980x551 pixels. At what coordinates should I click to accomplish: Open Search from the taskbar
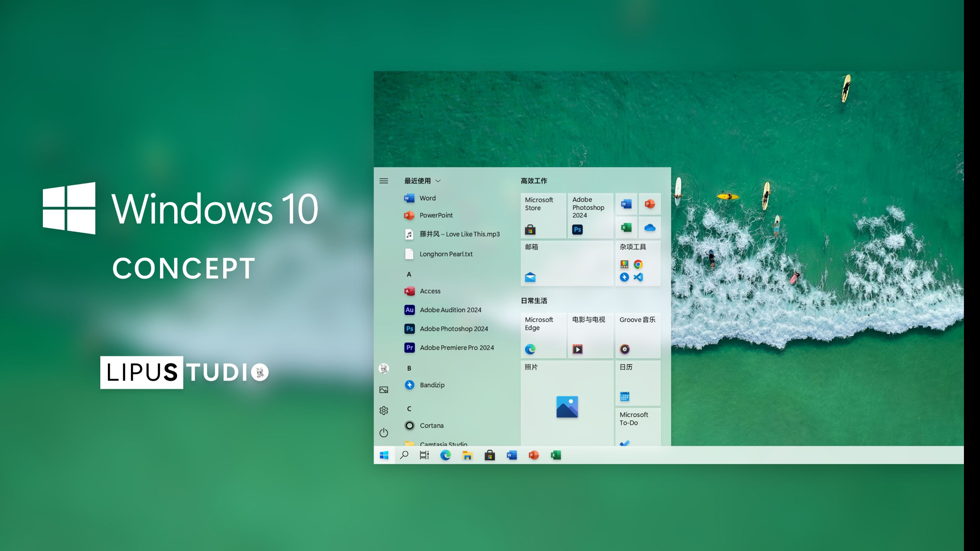coord(404,455)
